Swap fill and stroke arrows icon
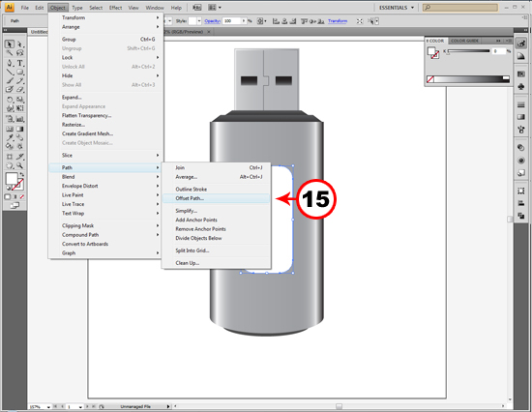The width and height of the screenshot is (532, 412). (x=21, y=174)
